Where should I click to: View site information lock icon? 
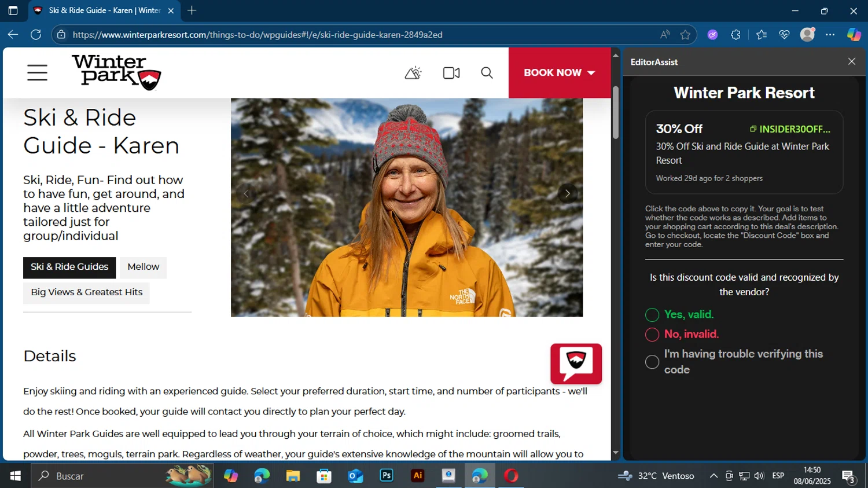pyautogui.click(x=61, y=35)
